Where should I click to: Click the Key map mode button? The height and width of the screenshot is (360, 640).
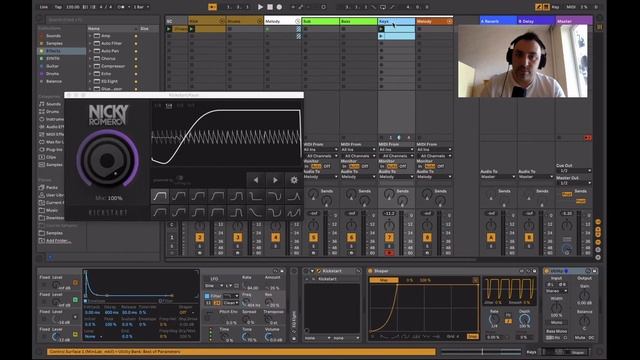556,7
